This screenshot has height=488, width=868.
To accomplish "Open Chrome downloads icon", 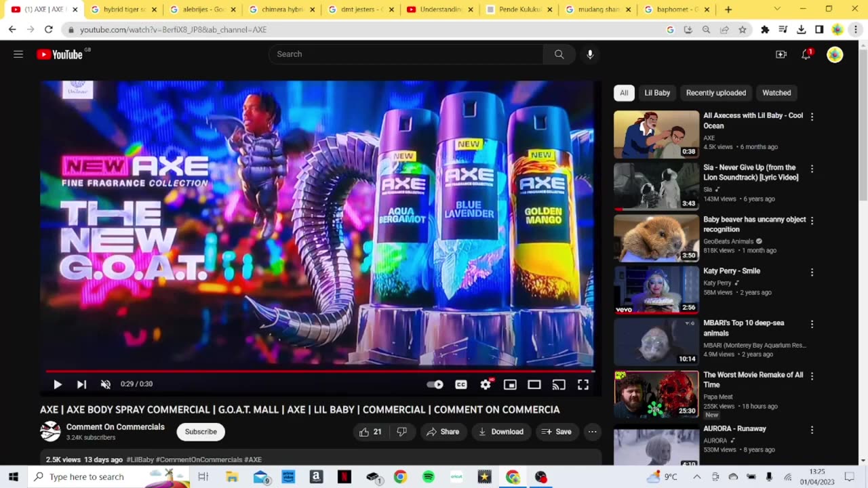I will tap(801, 30).
